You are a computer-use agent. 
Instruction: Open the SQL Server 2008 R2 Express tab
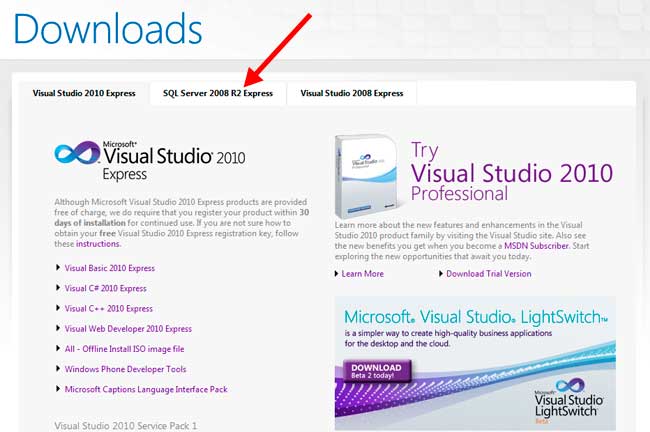[218, 93]
